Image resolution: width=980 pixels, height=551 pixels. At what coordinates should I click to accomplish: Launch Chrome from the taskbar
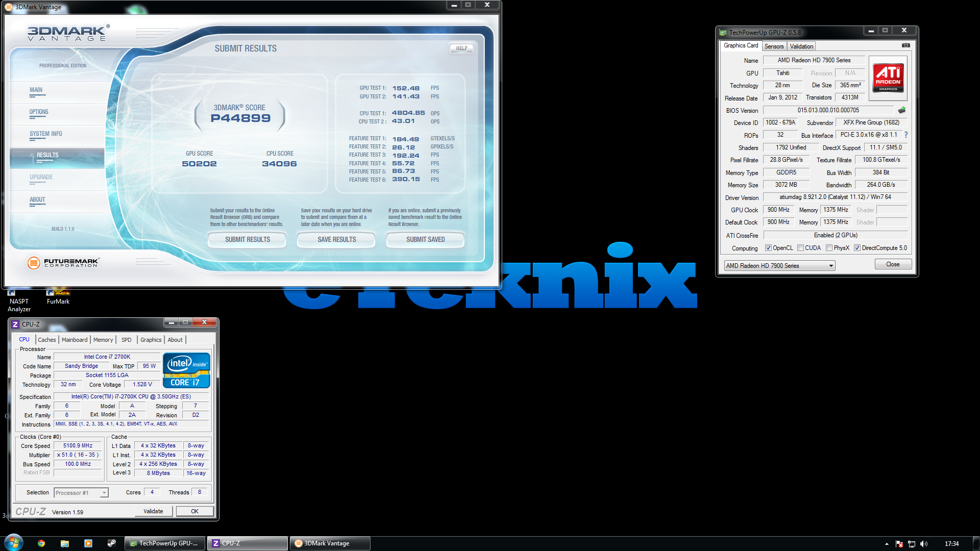tap(41, 543)
